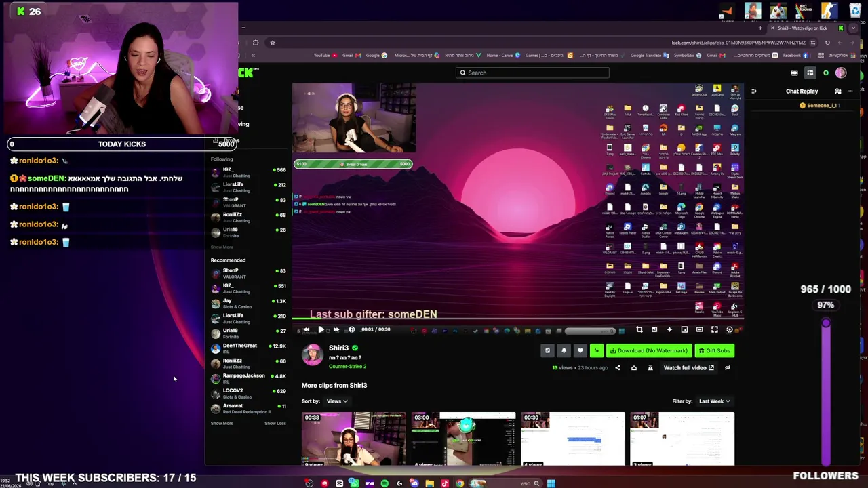
Task: Open the Facebook bookmark
Action: click(x=795, y=56)
